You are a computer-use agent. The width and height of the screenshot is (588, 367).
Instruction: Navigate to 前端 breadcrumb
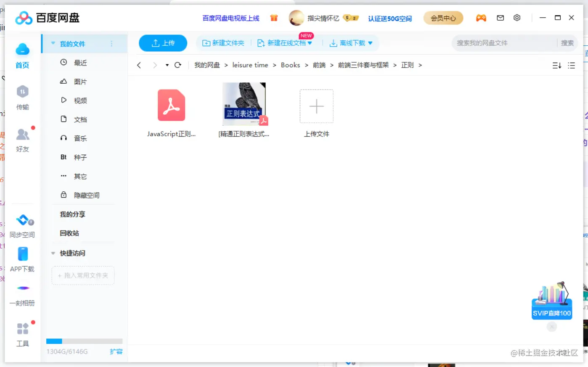(319, 65)
